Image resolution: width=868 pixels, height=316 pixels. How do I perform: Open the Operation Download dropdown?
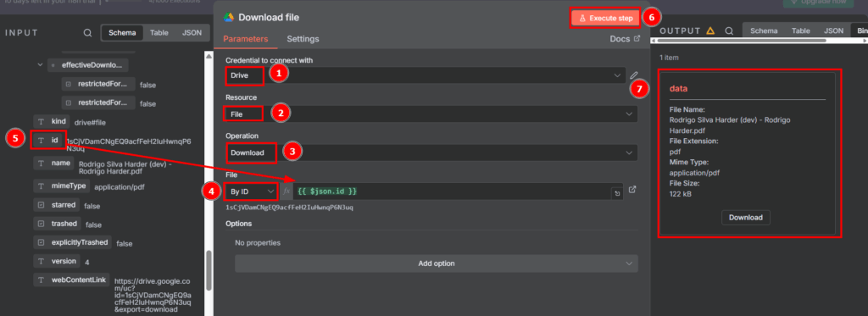pos(431,152)
